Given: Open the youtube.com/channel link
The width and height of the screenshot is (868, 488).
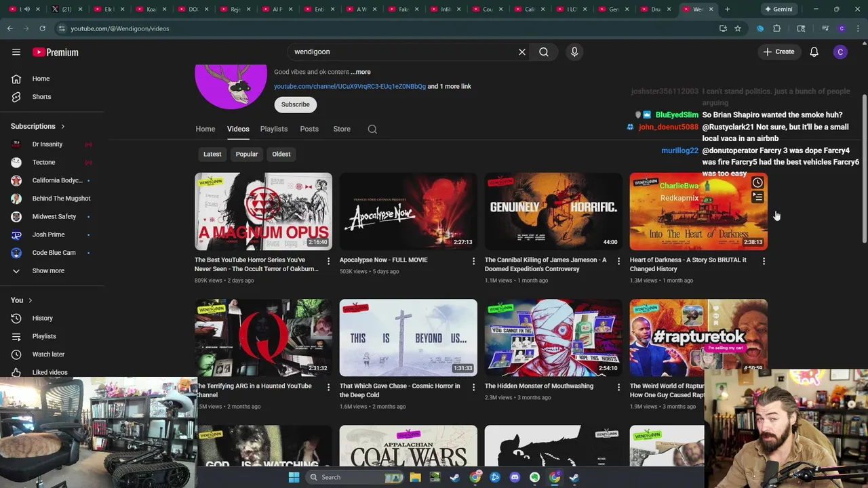Looking at the screenshot, I should (350, 86).
